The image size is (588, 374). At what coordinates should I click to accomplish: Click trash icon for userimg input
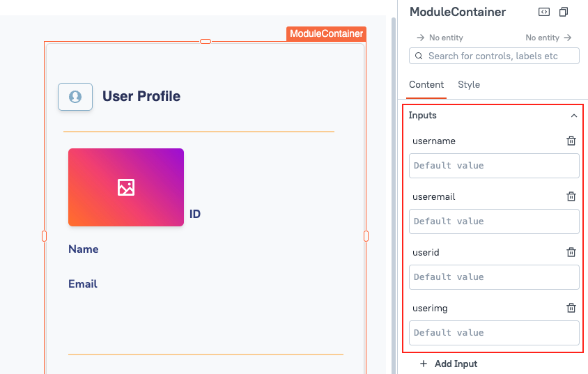pos(571,308)
